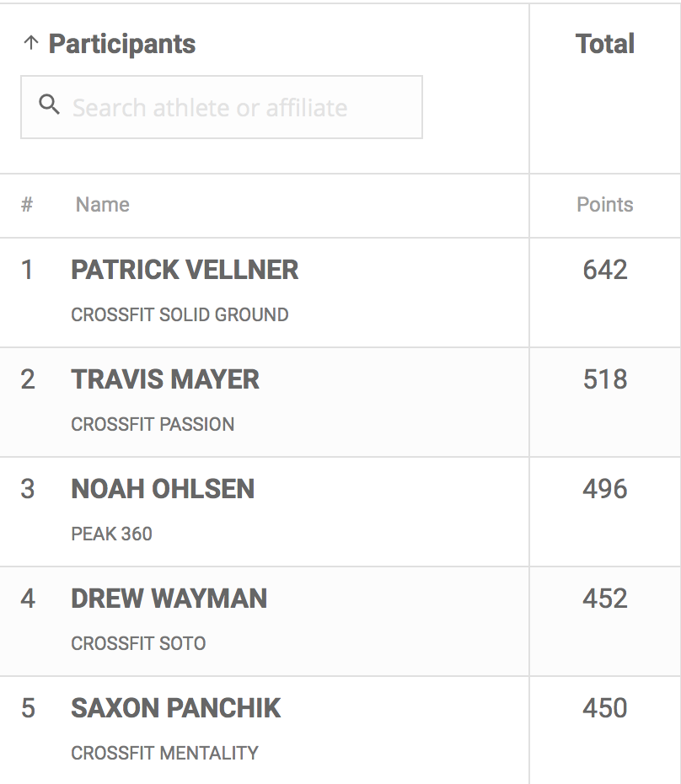Open the Peak 360 affiliate
This screenshot has width=681, height=784.
(111, 534)
